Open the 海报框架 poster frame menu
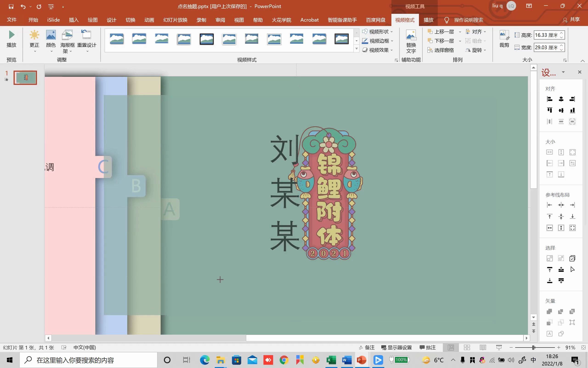This screenshot has height=368, width=588. [67, 41]
